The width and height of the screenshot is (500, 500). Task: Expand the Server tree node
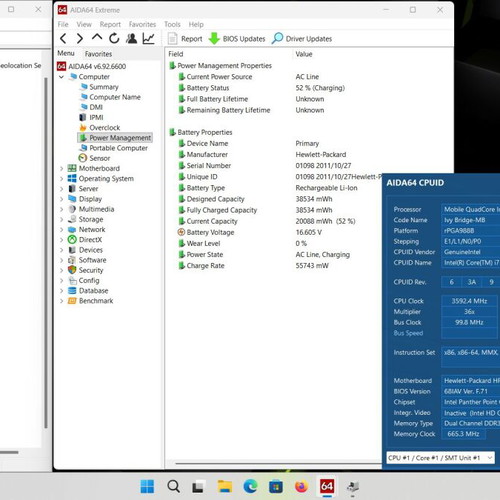(61, 189)
